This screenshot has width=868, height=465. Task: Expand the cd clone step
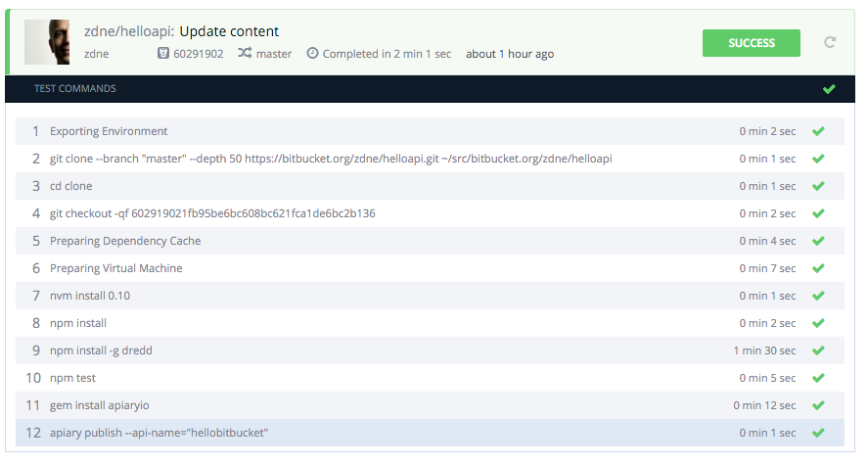tap(431, 186)
